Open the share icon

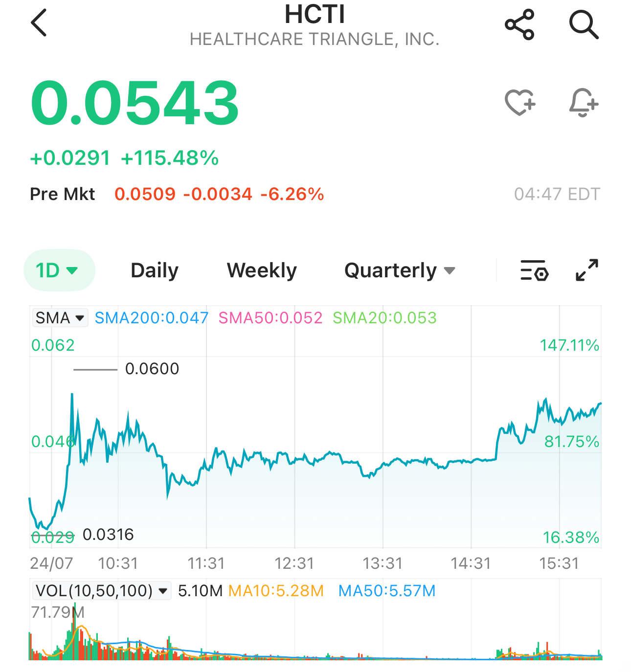tap(519, 24)
